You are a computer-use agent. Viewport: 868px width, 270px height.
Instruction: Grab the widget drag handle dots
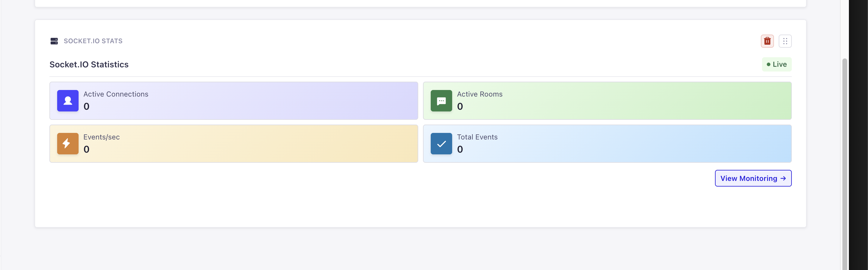pos(785,41)
